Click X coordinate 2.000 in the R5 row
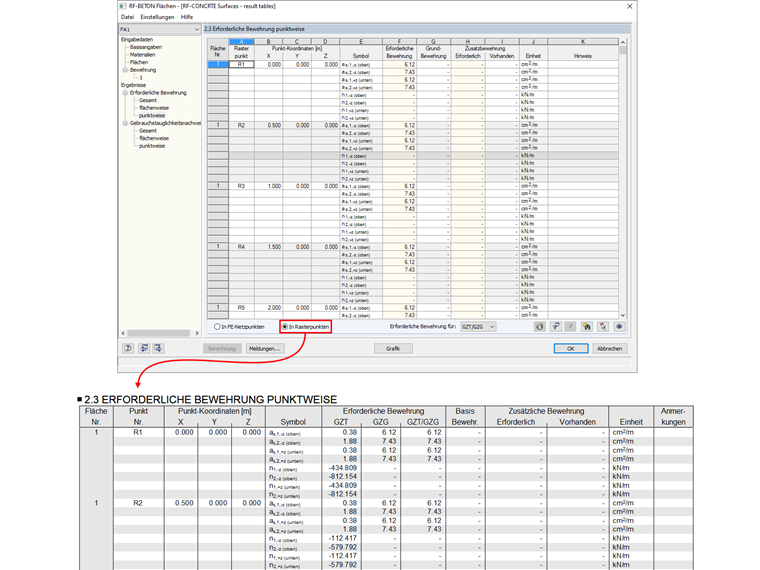This screenshot has height=570, width=760. point(269,308)
